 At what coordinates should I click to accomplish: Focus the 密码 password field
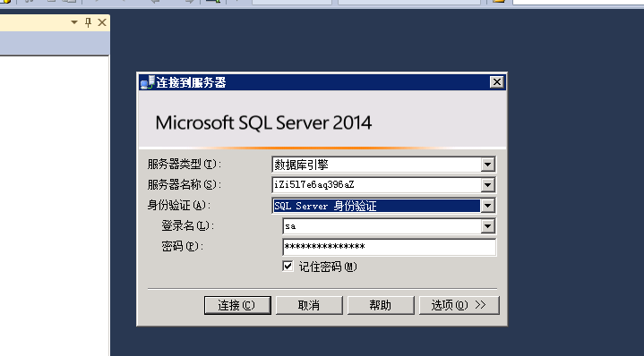(390, 247)
